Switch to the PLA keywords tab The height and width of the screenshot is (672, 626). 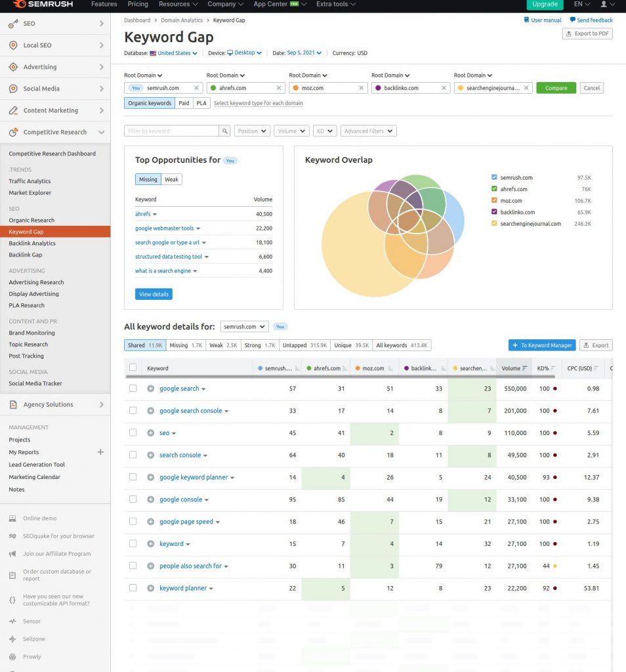(x=201, y=103)
